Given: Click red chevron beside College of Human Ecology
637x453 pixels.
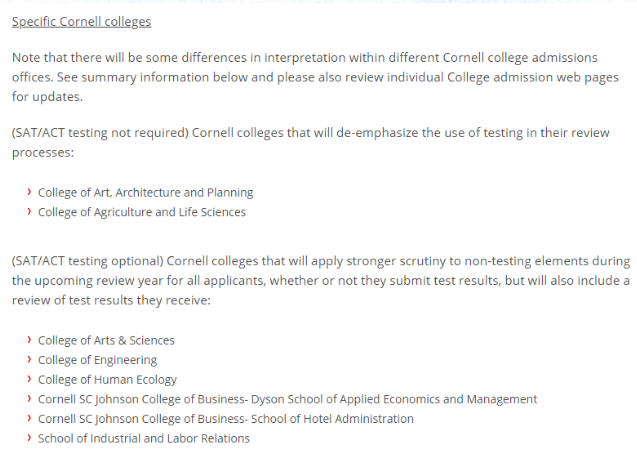Looking at the screenshot, I should [x=29, y=379].
